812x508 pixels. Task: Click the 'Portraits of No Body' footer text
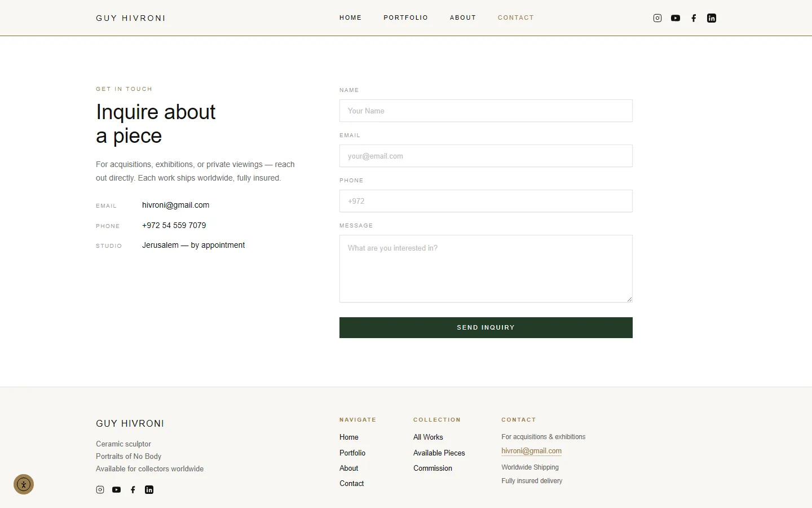click(129, 456)
